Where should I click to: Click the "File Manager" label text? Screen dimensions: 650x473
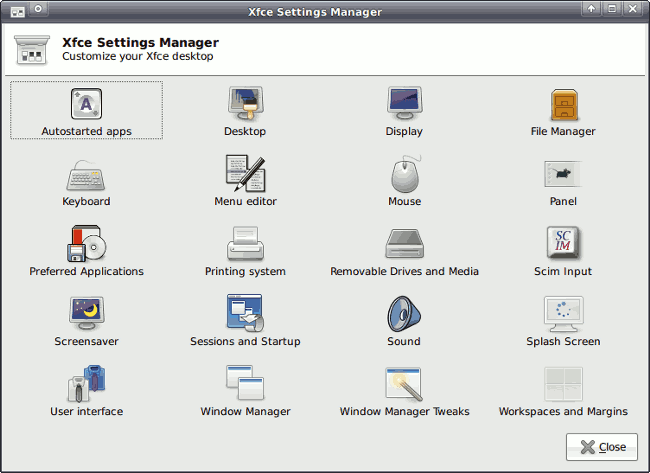(563, 131)
